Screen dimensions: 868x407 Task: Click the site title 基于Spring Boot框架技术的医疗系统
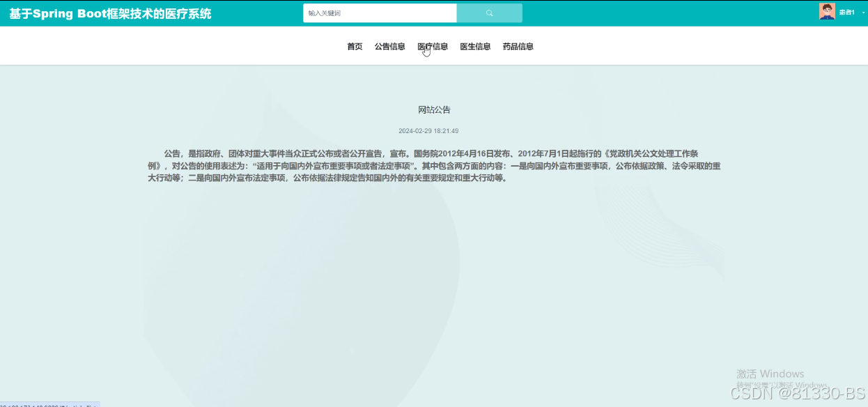click(110, 14)
